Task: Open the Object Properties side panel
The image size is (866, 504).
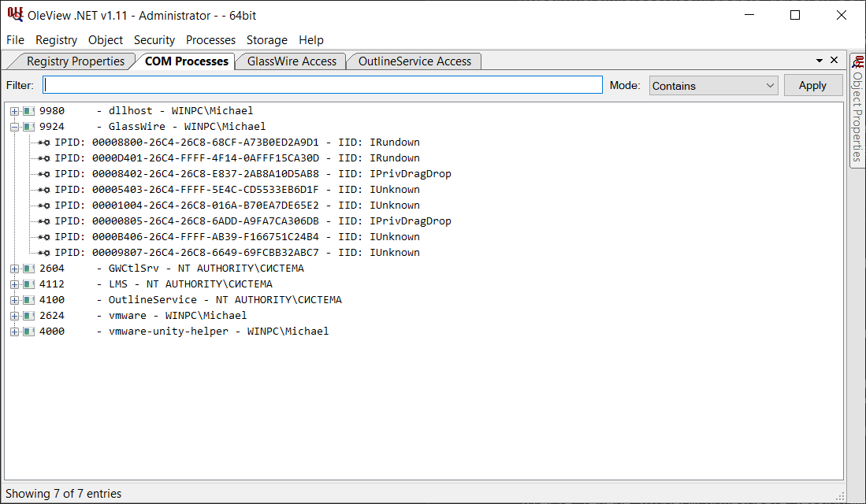Action: 857,110
